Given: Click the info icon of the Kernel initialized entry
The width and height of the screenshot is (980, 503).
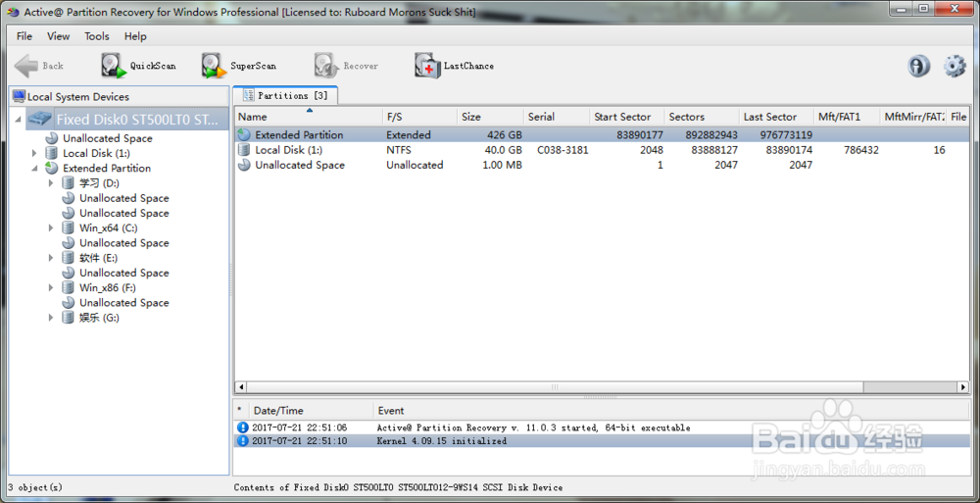Looking at the screenshot, I should click(x=243, y=441).
